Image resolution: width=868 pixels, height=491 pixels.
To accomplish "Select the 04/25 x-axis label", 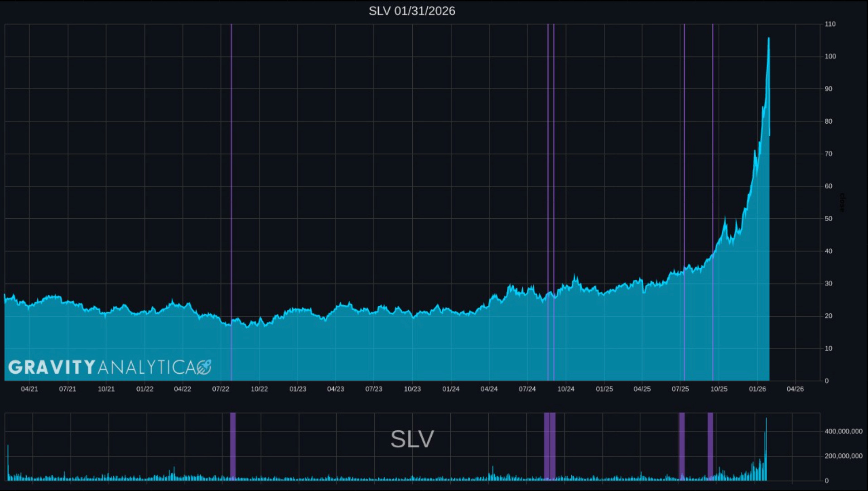I will point(642,389).
